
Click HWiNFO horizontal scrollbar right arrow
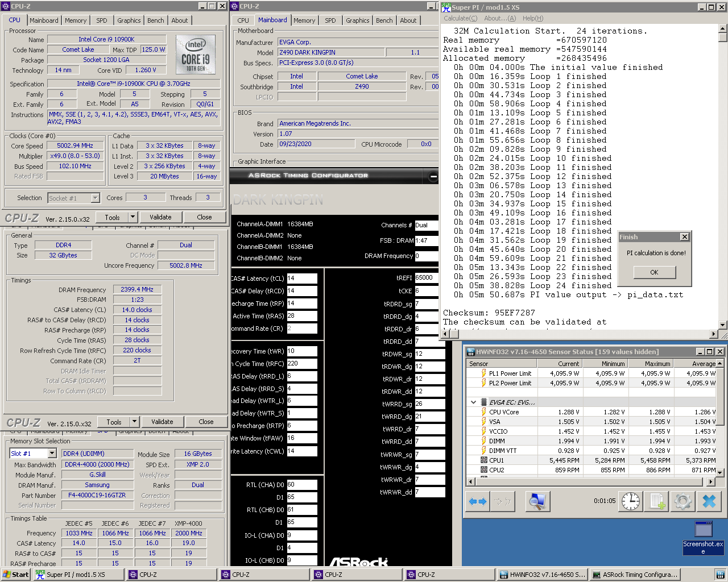click(711, 481)
